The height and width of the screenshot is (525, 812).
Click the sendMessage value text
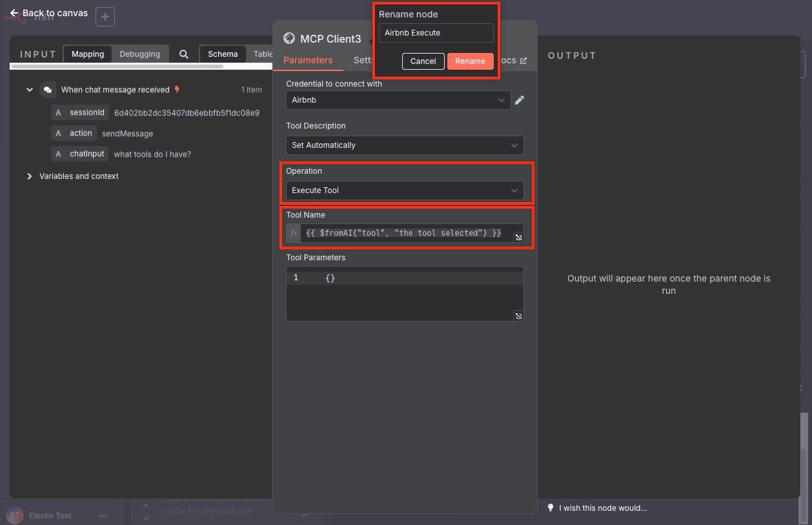click(127, 134)
